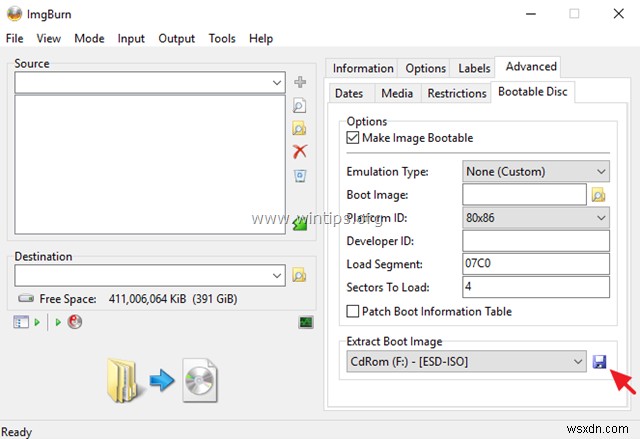Click the queue window list icon
Screen dimensions: 640x439
point(21,322)
